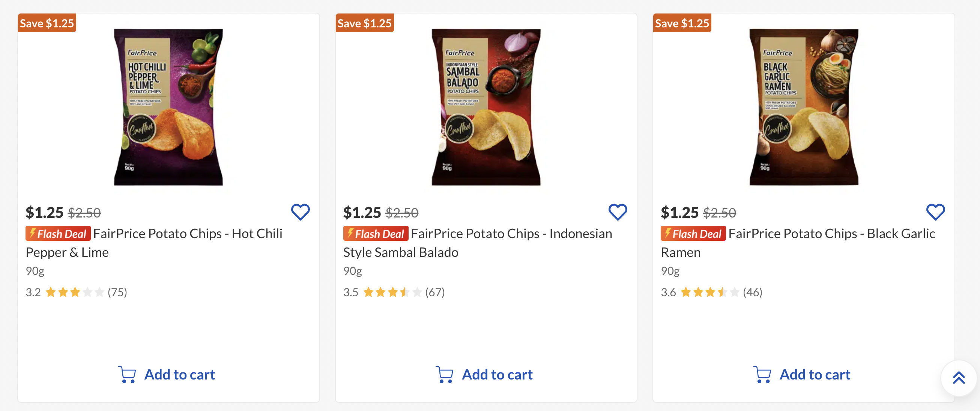View the Black Garlic Ramen chips image
The image size is (980, 411).
[x=804, y=107]
